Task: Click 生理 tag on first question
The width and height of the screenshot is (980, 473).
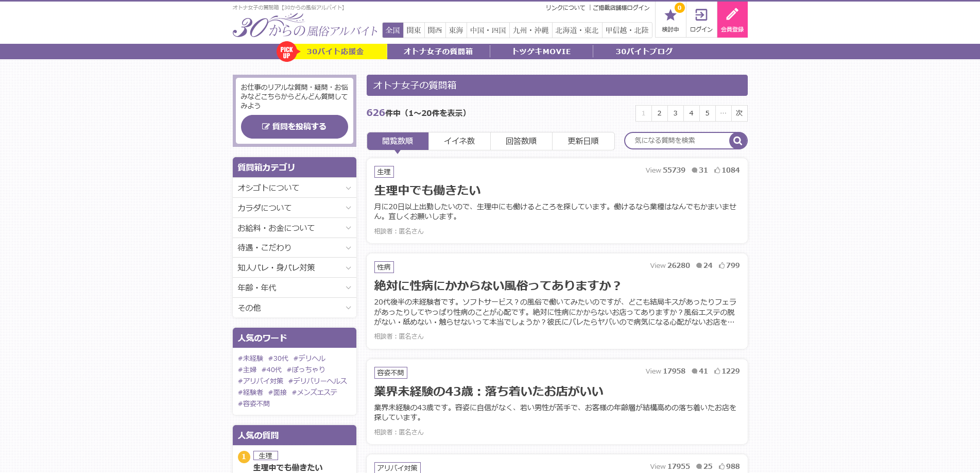Action: (384, 172)
